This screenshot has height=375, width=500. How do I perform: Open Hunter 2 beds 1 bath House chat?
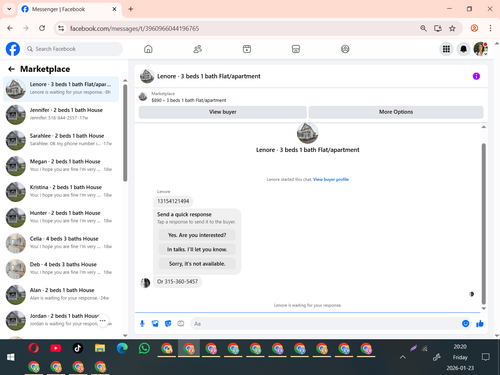(x=61, y=217)
